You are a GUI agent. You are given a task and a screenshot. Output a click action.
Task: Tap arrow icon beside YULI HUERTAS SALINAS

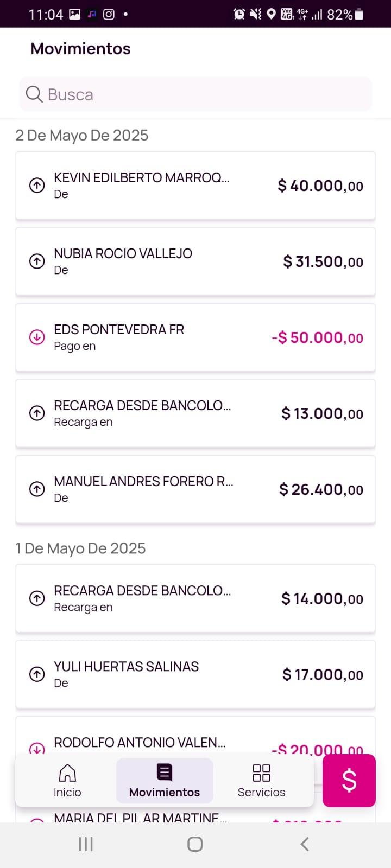pyautogui.click(x=37, y=674)
